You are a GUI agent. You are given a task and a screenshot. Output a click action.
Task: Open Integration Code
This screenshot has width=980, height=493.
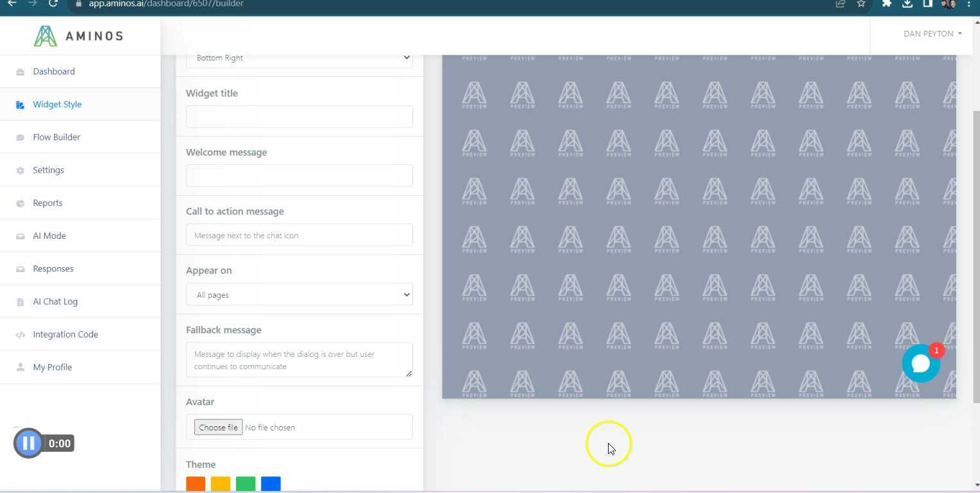[65, 334]
